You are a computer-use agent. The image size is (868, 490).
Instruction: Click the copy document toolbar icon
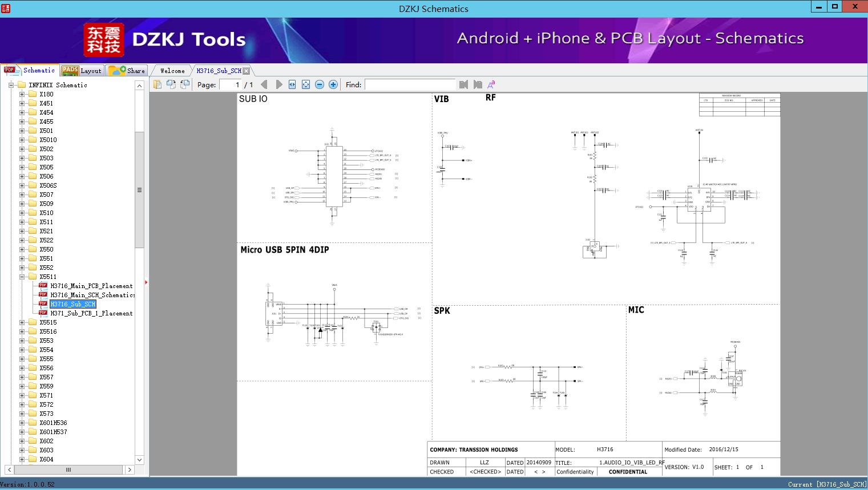pos(158,84)
